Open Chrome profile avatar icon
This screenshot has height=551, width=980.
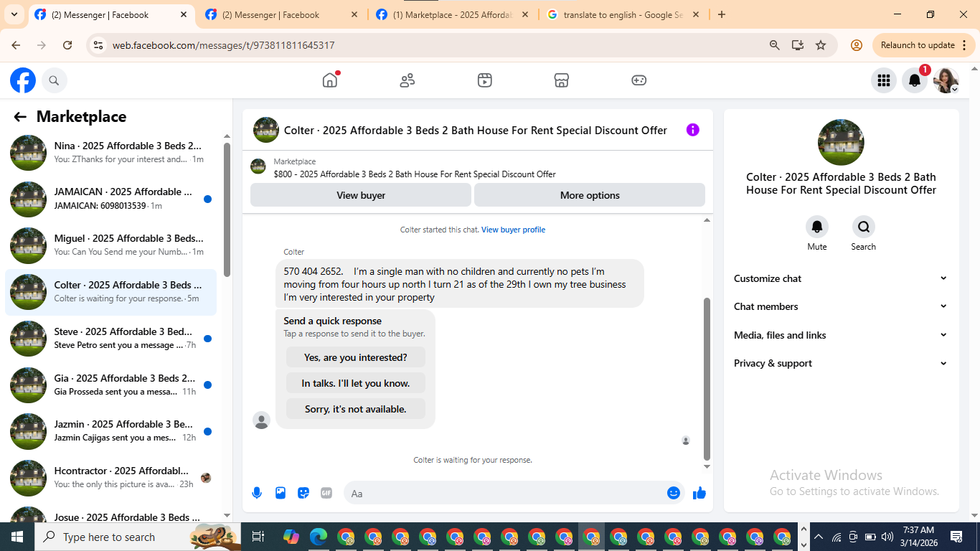tap(857, 45)
